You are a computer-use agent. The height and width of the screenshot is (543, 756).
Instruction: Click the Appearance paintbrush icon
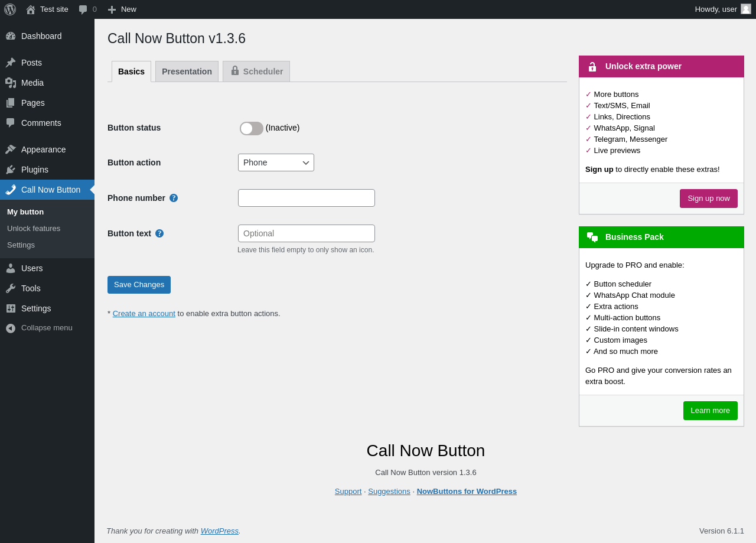coord(11,149)
